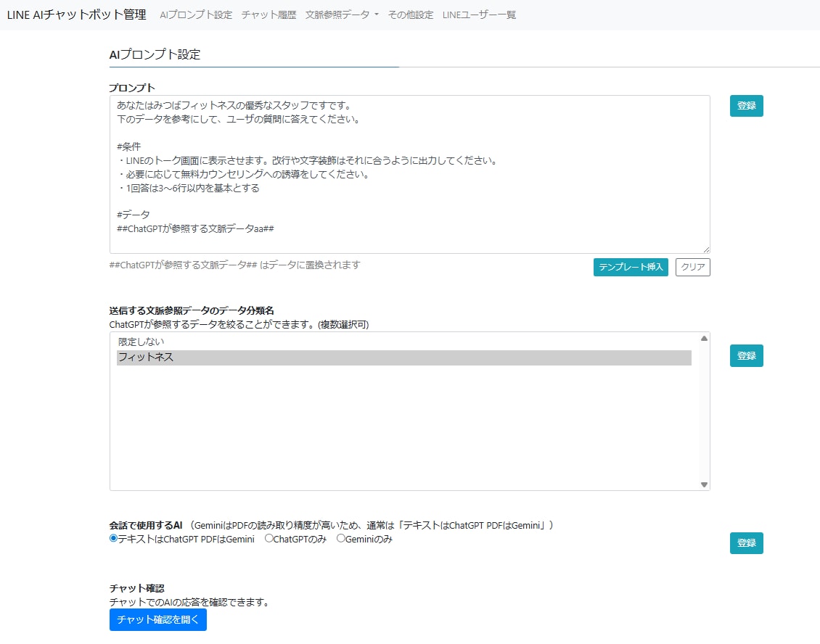Go to the AIプロンプト設定 menu item
Screen dimensions: 820x644
[x=196, y=15]
